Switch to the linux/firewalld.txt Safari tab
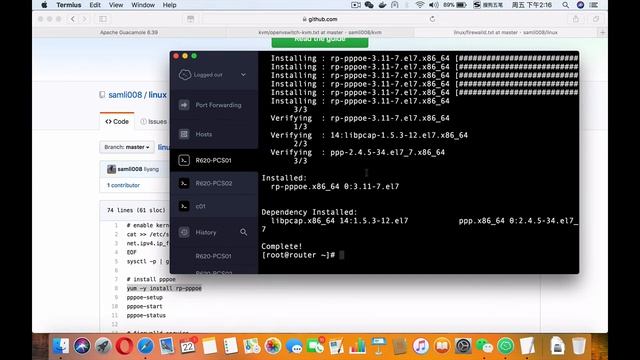 (506, 32)
